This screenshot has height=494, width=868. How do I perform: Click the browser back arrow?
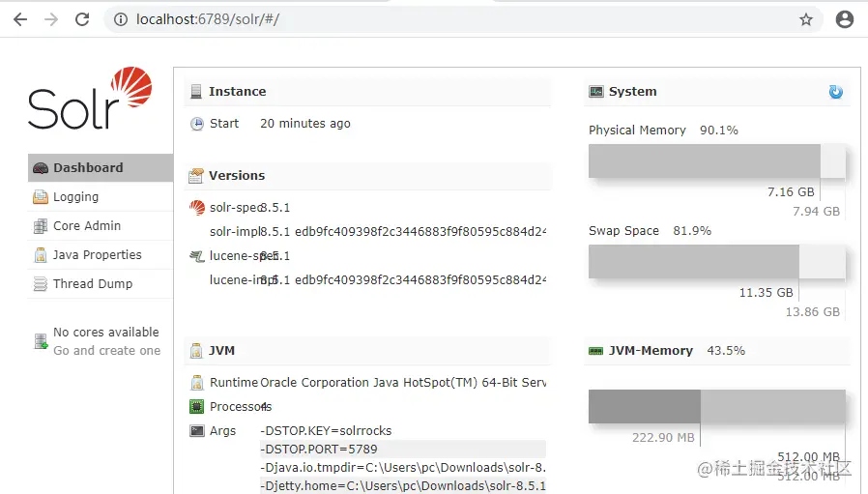[20, 19]
